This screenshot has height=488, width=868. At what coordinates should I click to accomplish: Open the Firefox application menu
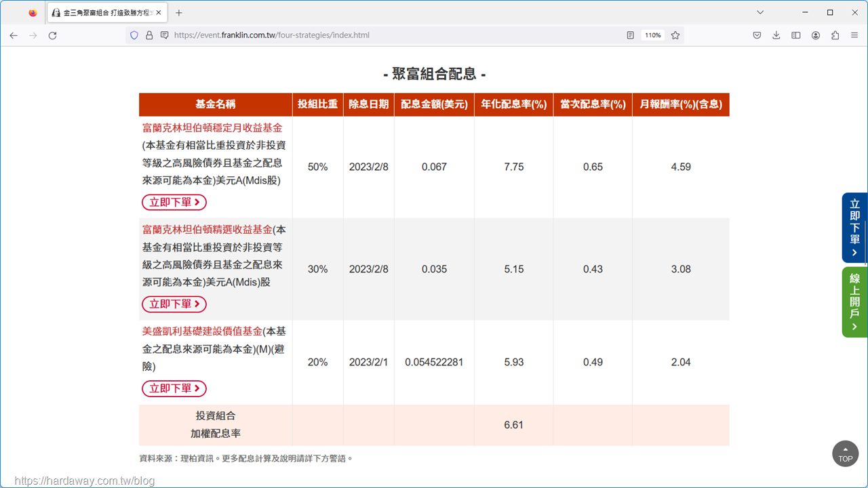pyautogui.click(x=854, y=35)
